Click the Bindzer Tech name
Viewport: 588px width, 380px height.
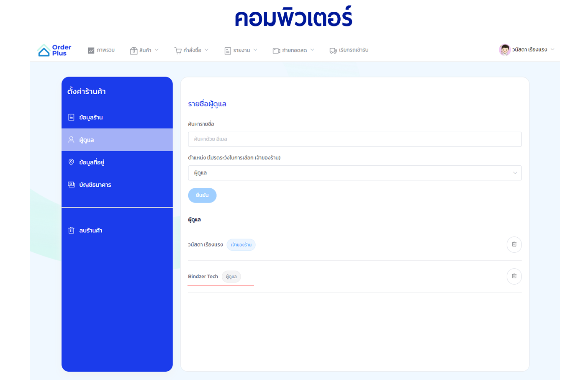click(203, 277)
